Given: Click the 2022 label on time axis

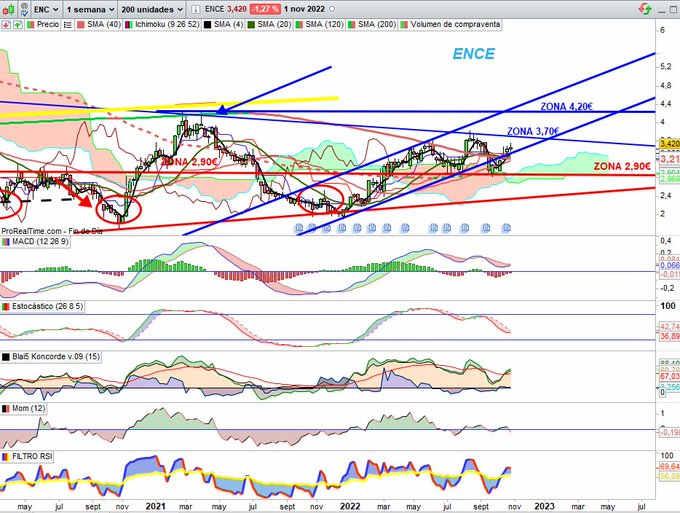Looking at the screenshot, I should pyautogui.click(x=350, y=506).
